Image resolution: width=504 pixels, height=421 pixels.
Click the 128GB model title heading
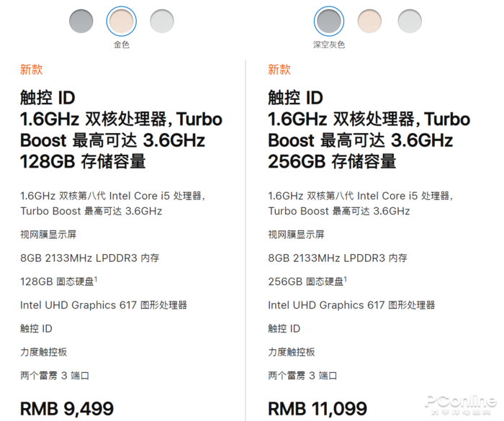point(121,130)
